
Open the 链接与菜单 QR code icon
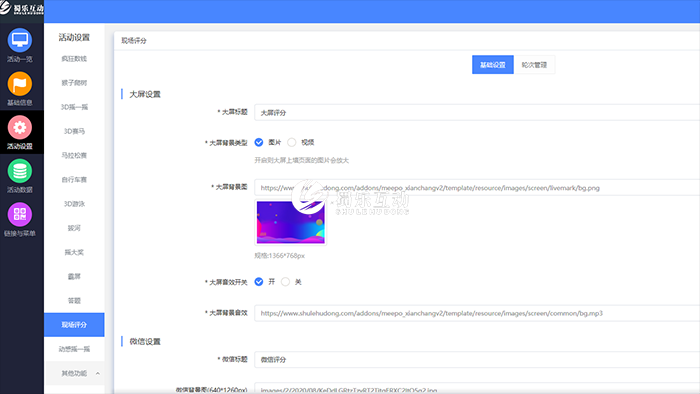coord(20,215)
